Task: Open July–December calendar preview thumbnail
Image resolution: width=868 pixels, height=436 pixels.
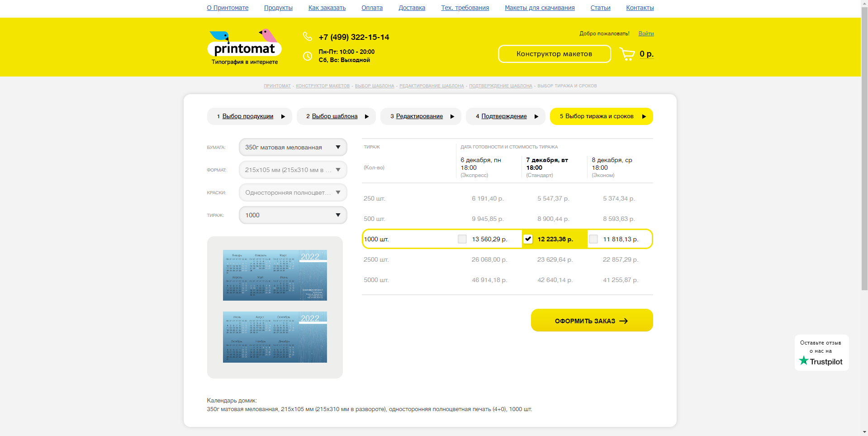Action: click(275, 337)
